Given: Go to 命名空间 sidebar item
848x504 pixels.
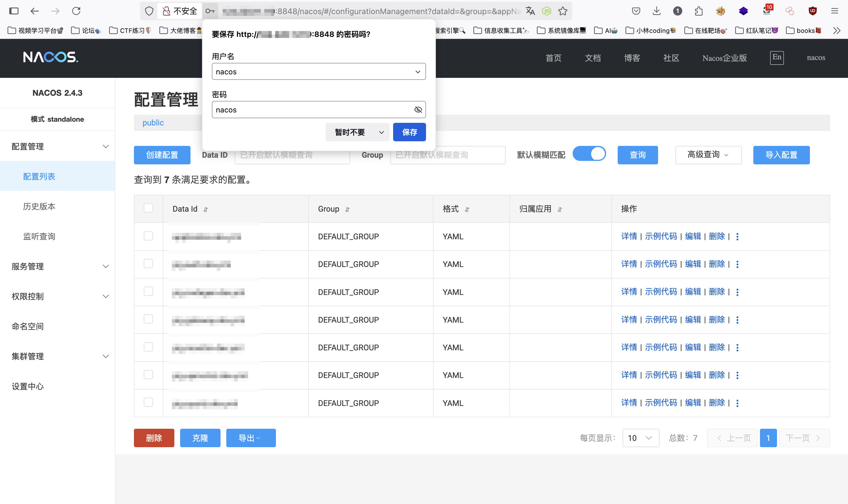Looking at the screenshot, I should point(28,326).
